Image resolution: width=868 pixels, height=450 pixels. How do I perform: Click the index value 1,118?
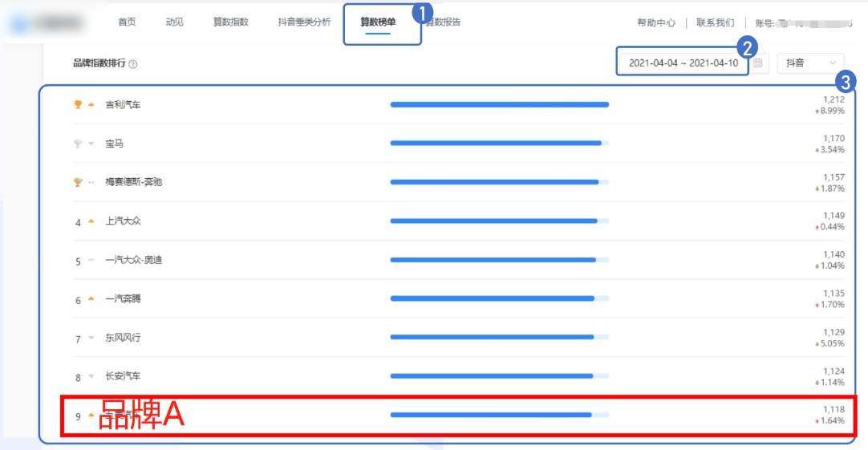click(834, 410)
